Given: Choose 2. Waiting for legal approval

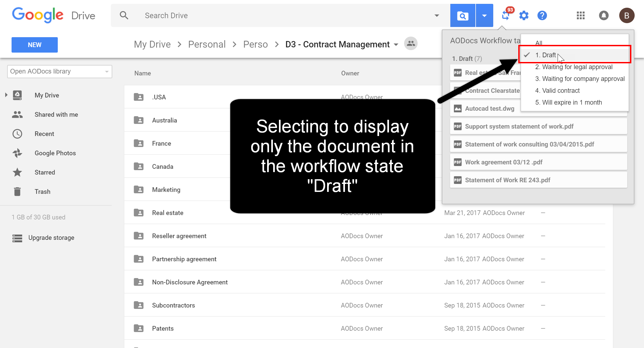Looking at the screenshot, I should click(575, 67).
